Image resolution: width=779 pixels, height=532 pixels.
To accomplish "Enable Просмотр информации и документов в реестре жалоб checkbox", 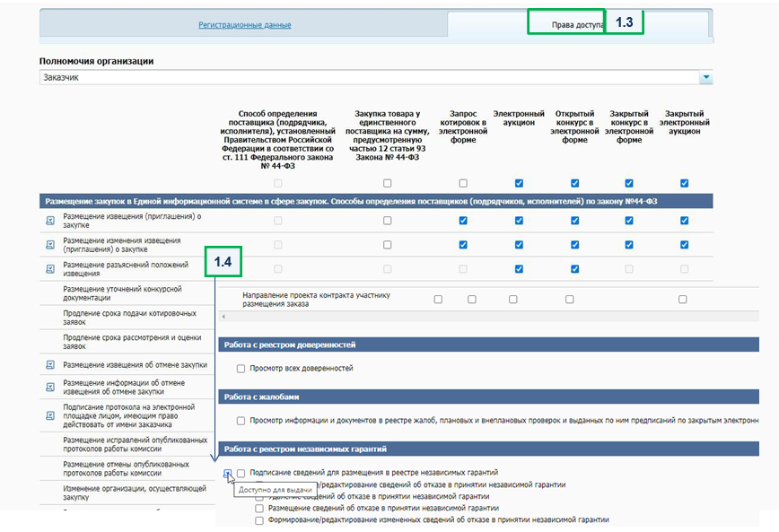I will [x=241, y=421].
